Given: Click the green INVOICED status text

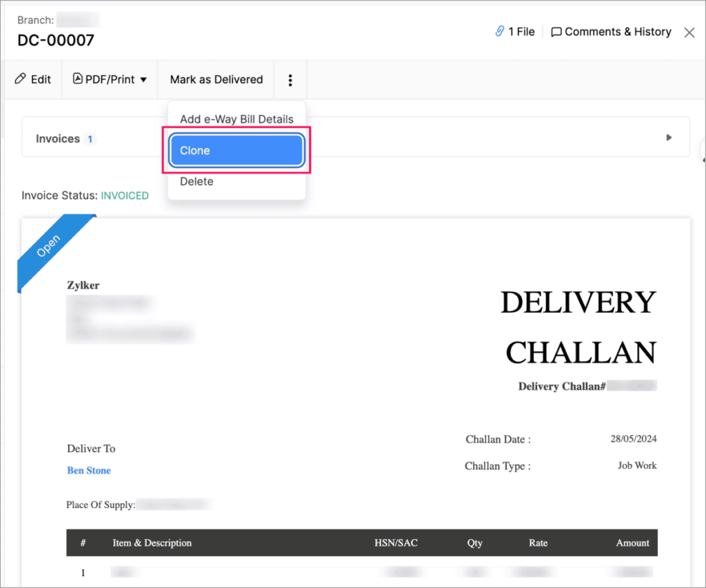Looking at the screenshot, I should click(125, 196).
